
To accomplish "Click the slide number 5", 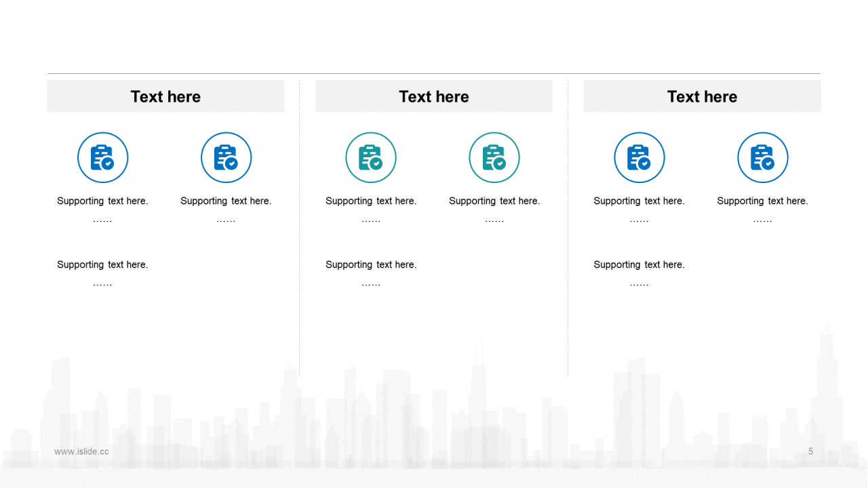I will tap(810, 451).
